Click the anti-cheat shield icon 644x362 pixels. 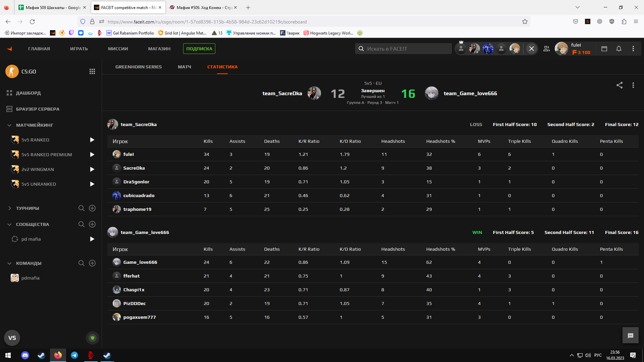[93, 338]
